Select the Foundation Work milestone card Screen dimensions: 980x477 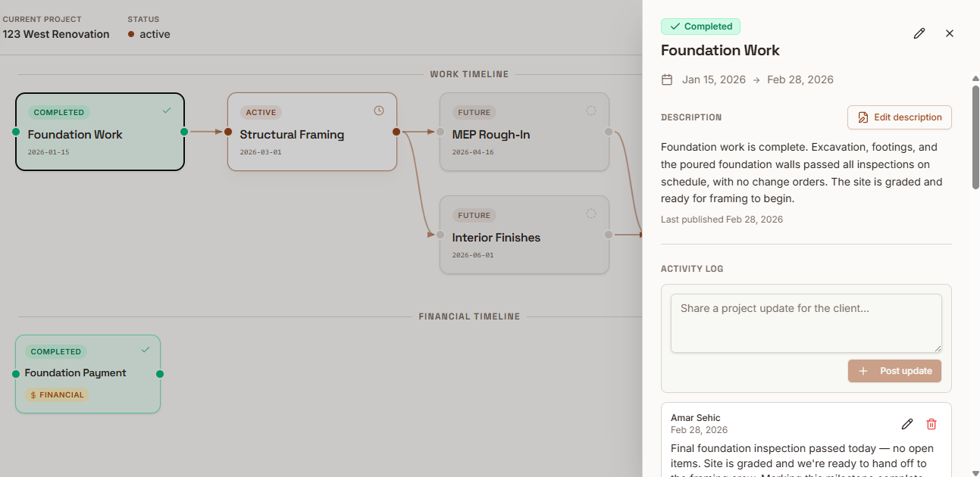click(100, 132)
